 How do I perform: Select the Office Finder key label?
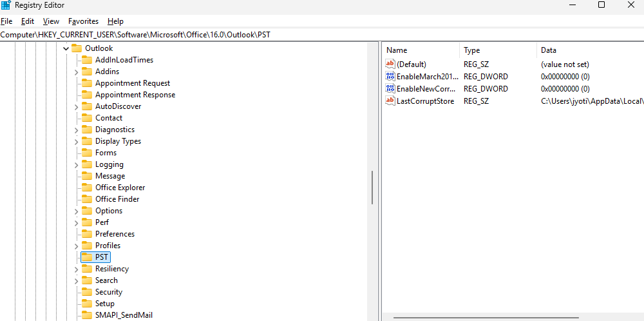point(117,199)
